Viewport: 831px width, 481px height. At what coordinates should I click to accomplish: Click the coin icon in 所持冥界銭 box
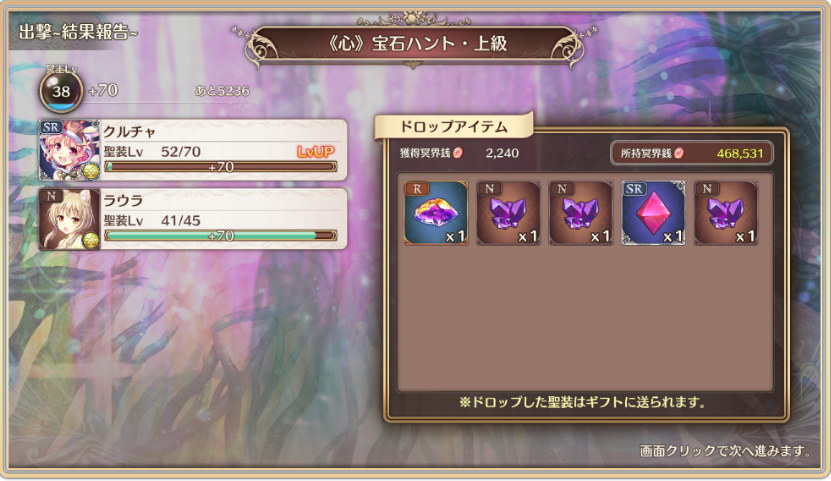[679, 154]
